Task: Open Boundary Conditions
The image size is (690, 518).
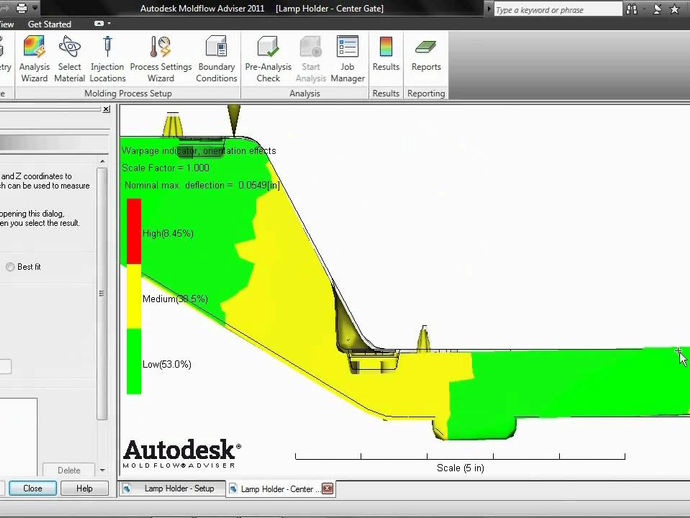Action: [x=217, y=59]
